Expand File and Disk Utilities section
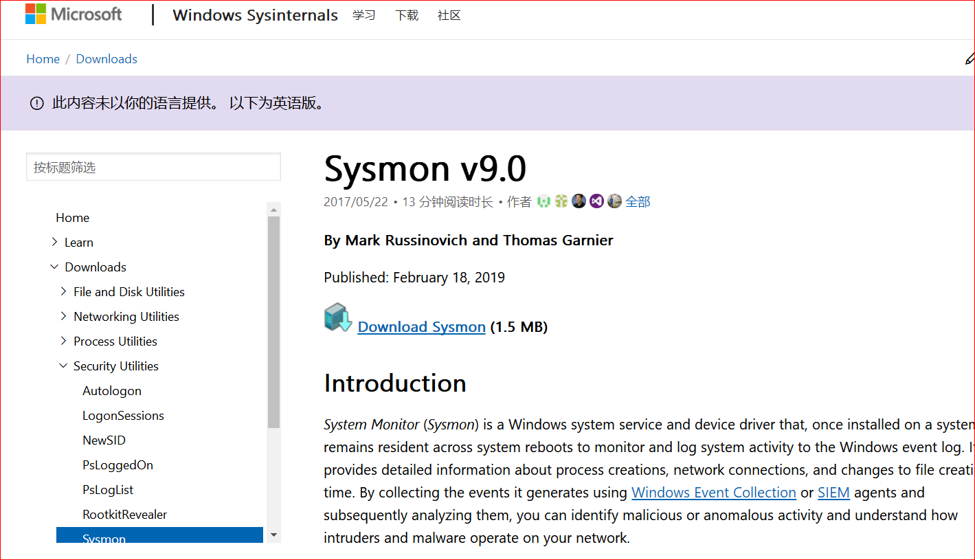Screen dimensions: 975x560 point(64,291)
